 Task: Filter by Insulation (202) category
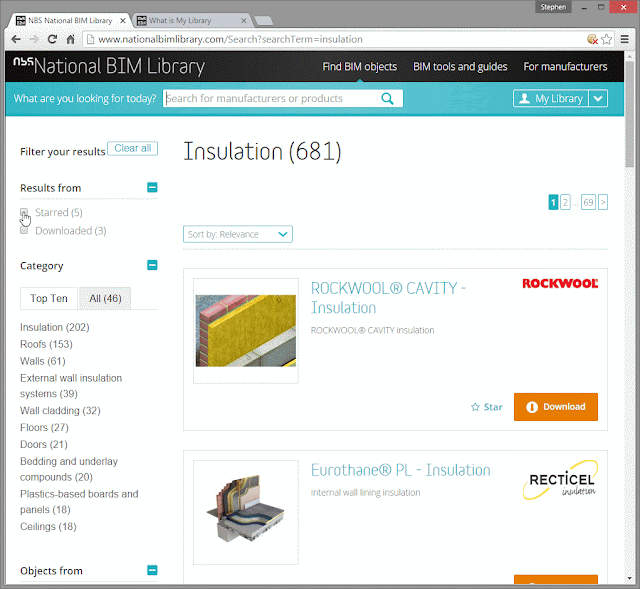[x=55, y=327]
